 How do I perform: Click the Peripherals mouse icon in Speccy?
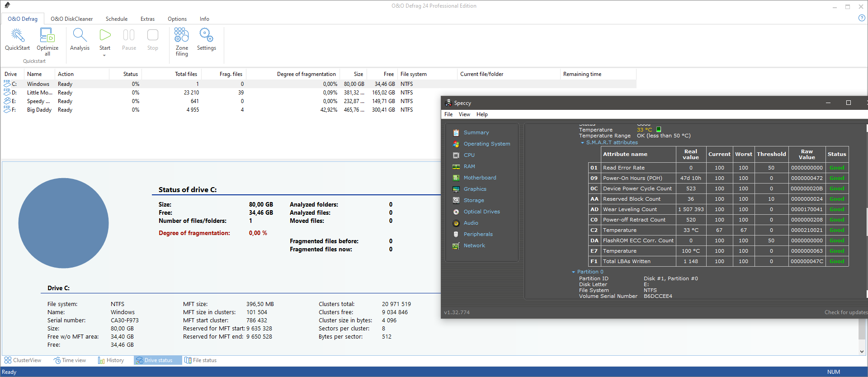coord(456,234)
